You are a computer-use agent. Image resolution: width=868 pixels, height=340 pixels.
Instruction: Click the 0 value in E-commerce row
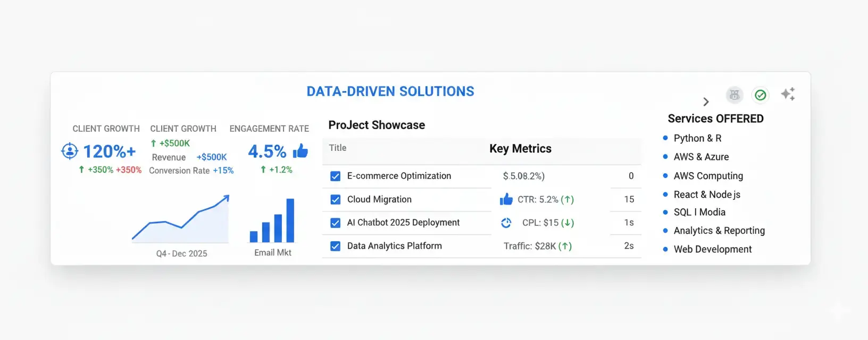click(x=631, y=176)
